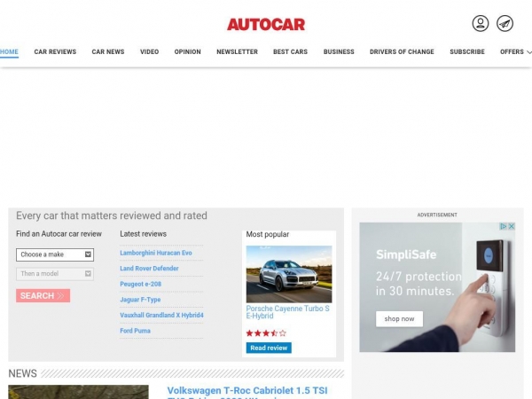Image resolution: width=532 pixels, height=399 pixels.
Task: Click the AdChoices triangle icon
Action: [504, 226]
